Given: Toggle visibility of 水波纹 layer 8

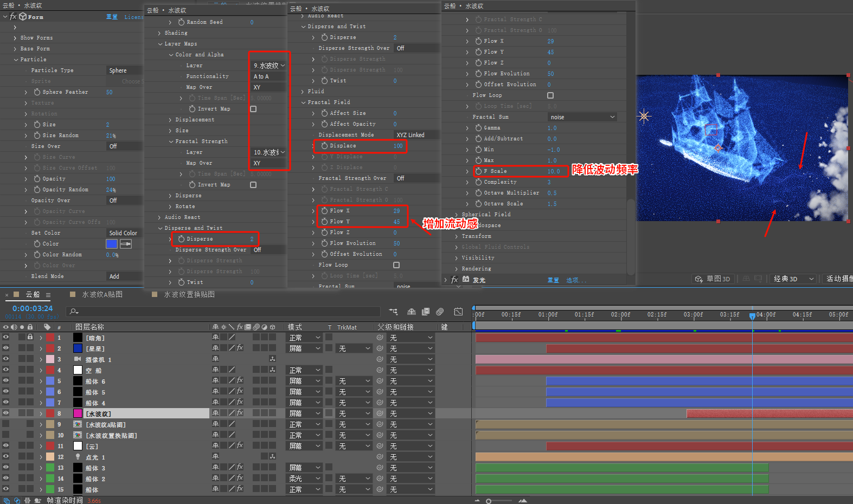Looking at the screenshot, I should 6,413.
